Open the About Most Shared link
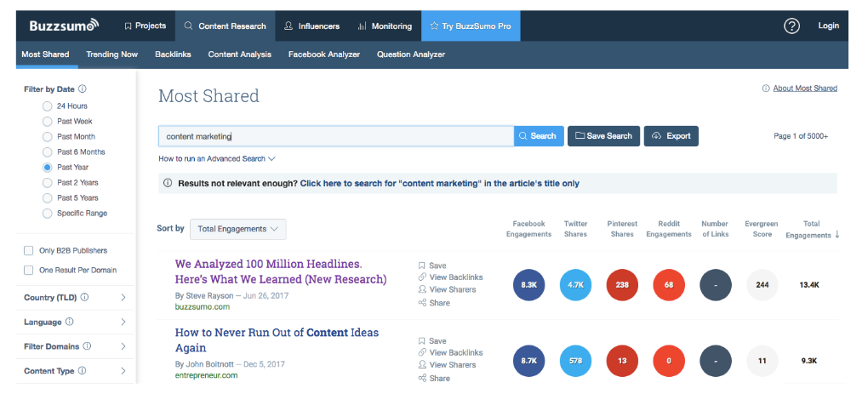This screenshot has width=868, height=394. (x=805, y=88)
